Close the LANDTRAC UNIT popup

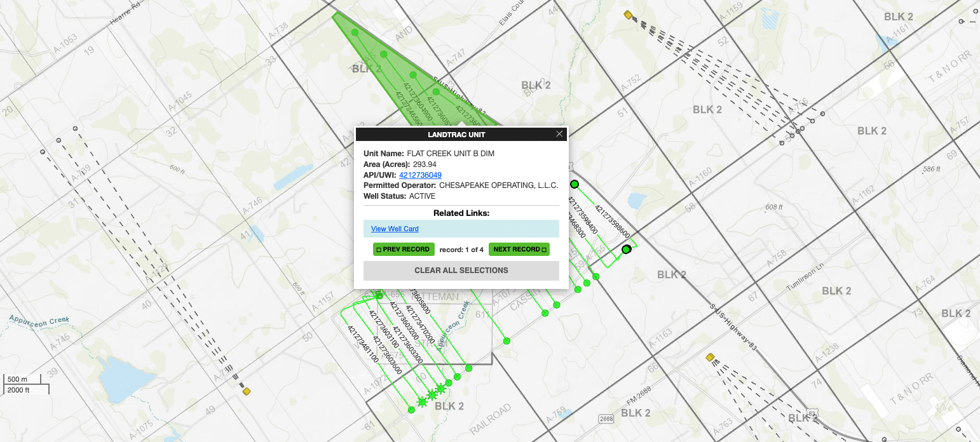click(559, 134)
